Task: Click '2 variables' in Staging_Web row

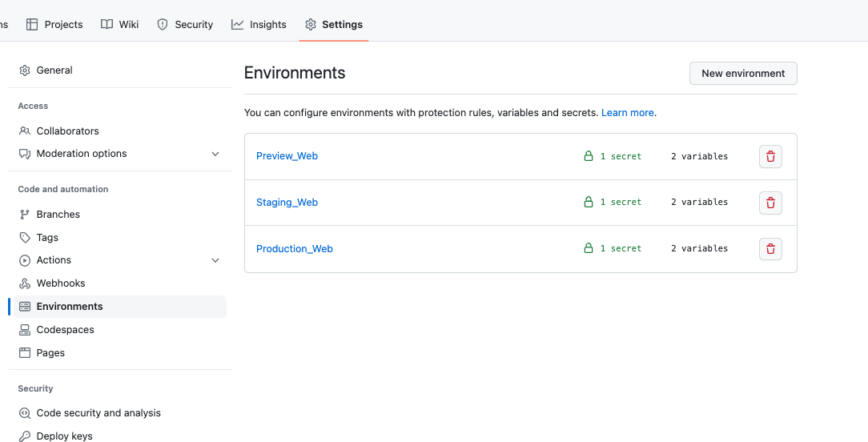Action: [x=699, y=202]
